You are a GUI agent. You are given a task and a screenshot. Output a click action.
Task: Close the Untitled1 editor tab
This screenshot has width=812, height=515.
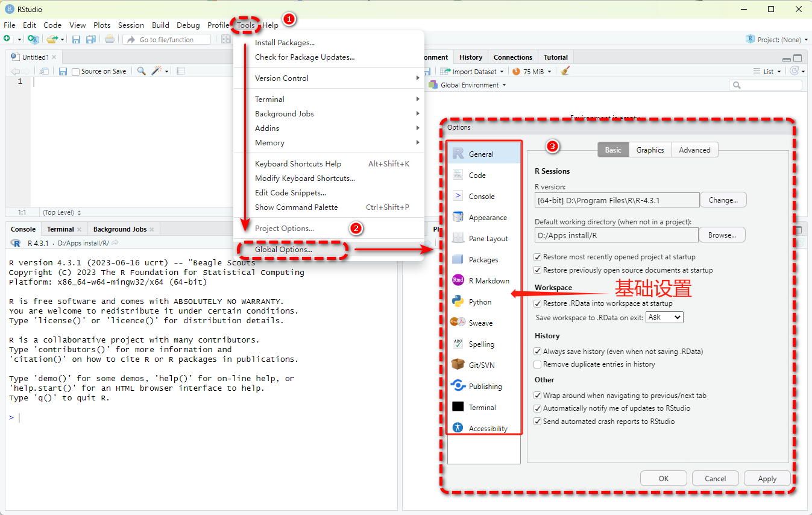pyautogui.click(x=54, y=57)
